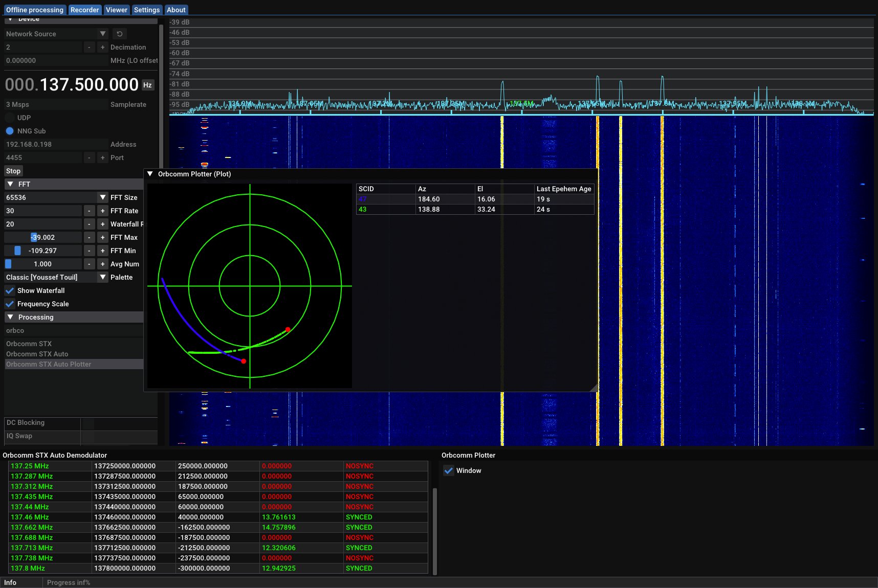Switch to the Recorder tab

pos(85,10)
